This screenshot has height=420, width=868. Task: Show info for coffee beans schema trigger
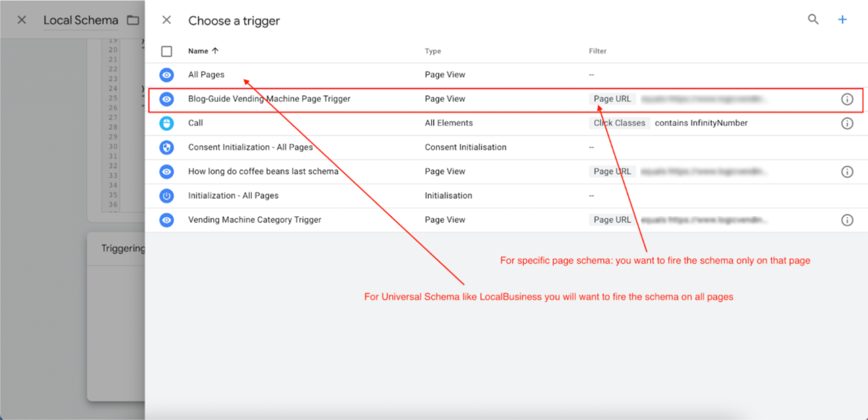(x=847, y=171)
